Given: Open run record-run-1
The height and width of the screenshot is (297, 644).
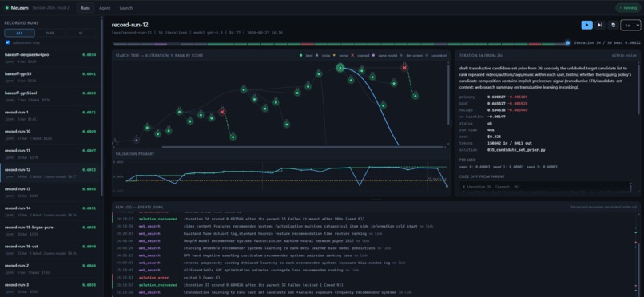Looking at the screenshot, I should (x=50, y=116).
